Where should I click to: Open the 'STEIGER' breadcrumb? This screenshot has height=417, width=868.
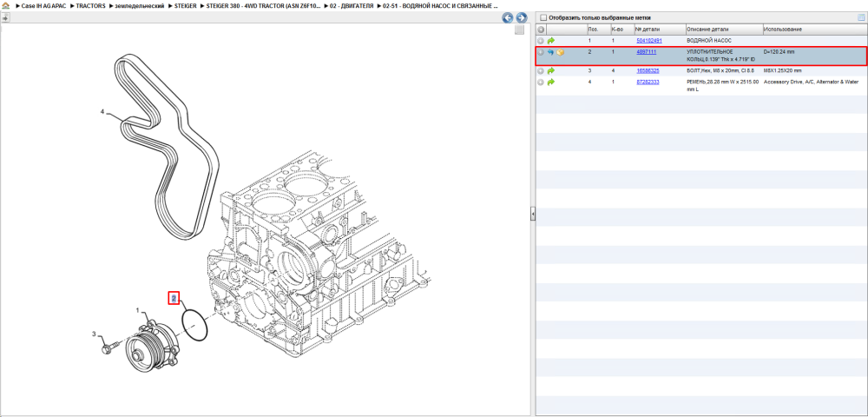coord(185,5)
